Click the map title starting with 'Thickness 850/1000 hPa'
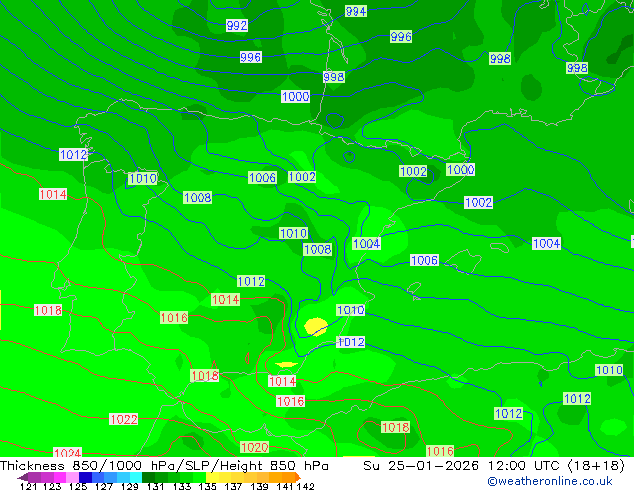 [164, 466]
